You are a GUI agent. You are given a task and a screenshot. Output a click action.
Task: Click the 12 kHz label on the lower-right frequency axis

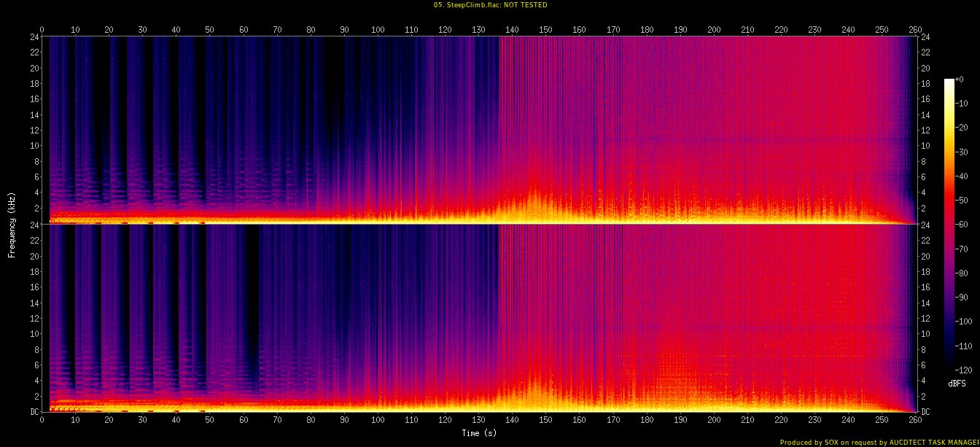tap(926, 319)
